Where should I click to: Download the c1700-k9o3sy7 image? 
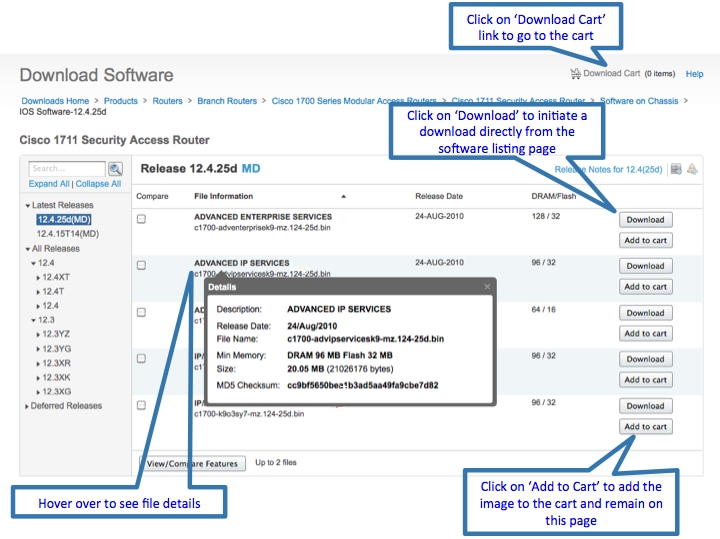tap(646, 406)
